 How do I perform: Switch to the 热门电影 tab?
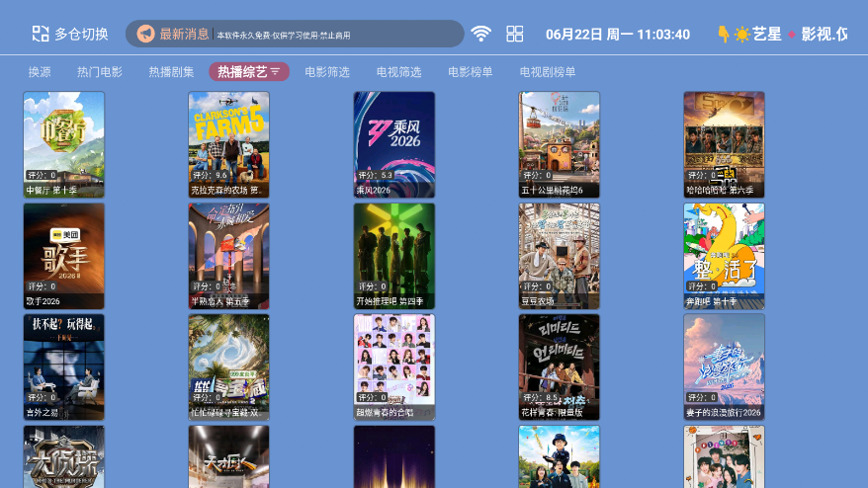coord(100,72)
